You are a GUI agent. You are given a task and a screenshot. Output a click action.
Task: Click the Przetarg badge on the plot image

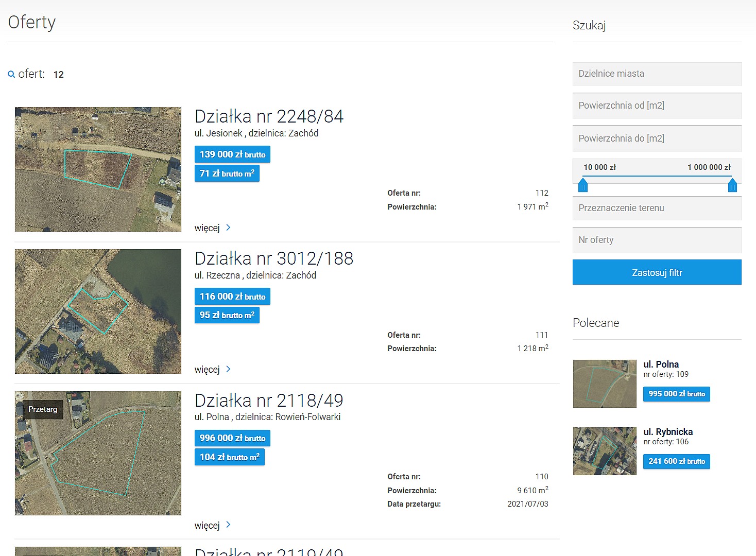tap(43, 409)
